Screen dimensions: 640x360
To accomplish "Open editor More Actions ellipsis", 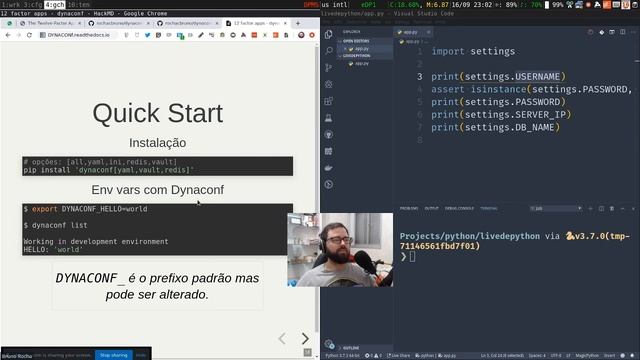I will click(x=633, y=32).
